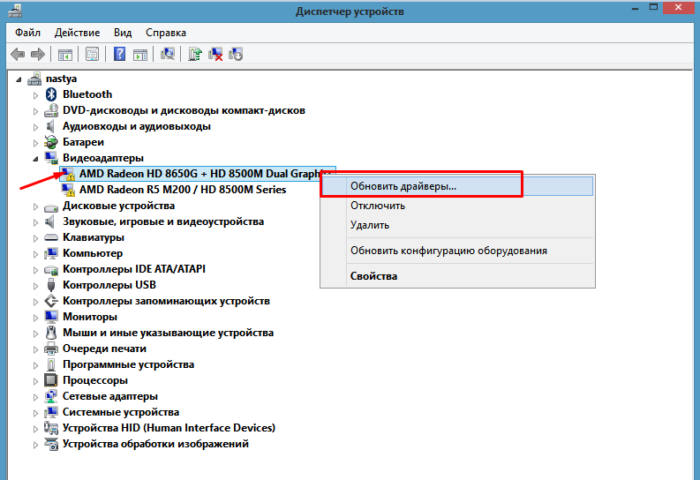
Task: Click the Scan for hardware changes toolbar icon
Action: click(166, 53)
